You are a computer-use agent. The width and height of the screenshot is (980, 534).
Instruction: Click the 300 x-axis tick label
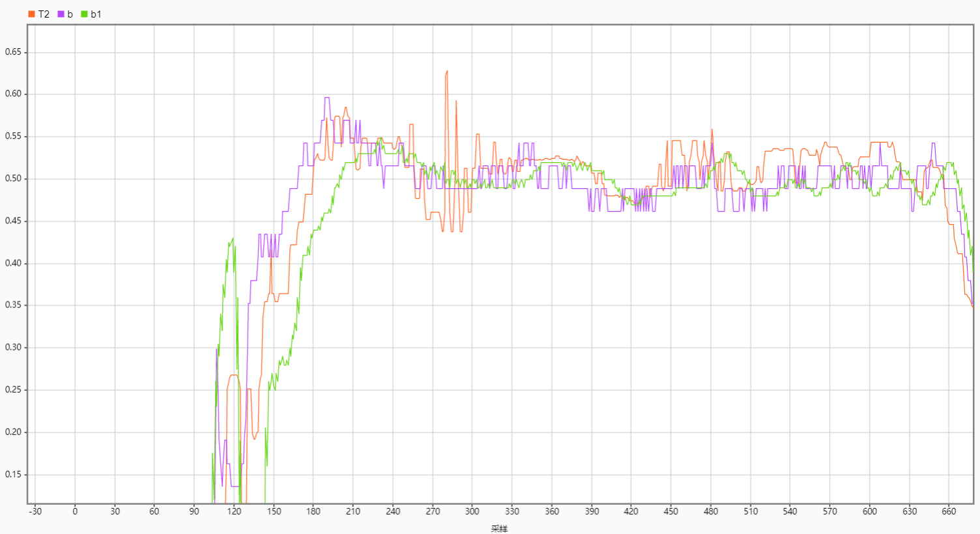[x=472, y=511]
